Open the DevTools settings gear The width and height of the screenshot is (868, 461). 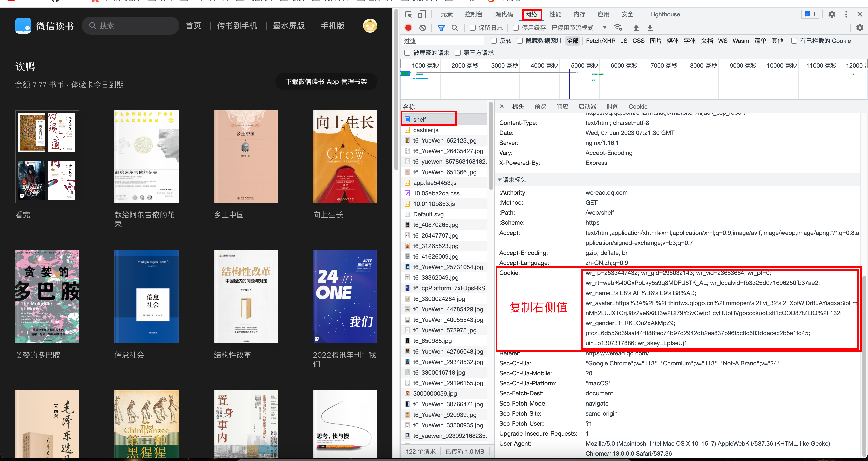pyautogui.click(x=831, y=14)
